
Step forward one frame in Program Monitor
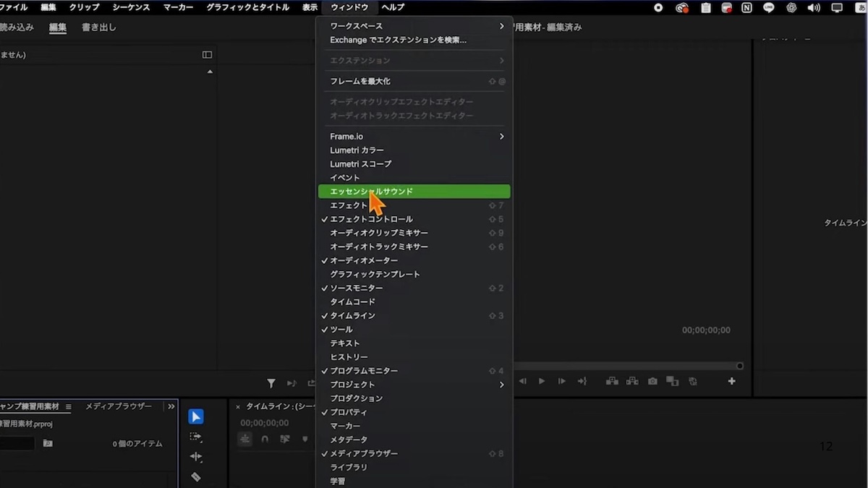click(x=562, y=381)
